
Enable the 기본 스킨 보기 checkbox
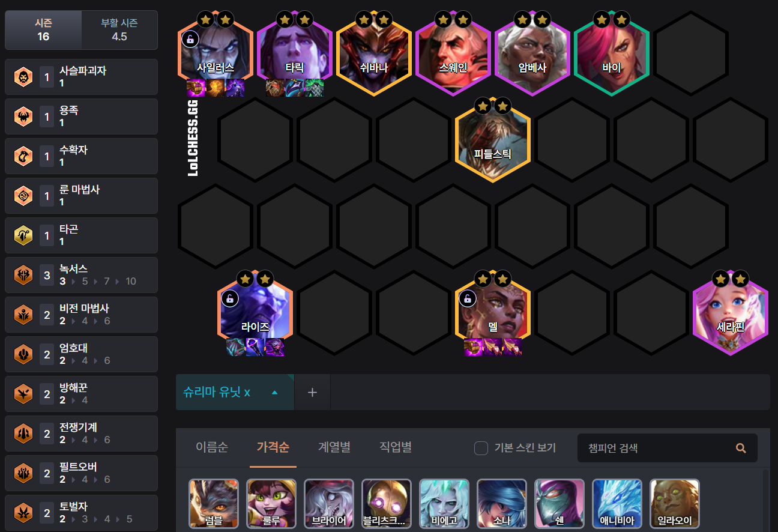click(x=481, y=448)
